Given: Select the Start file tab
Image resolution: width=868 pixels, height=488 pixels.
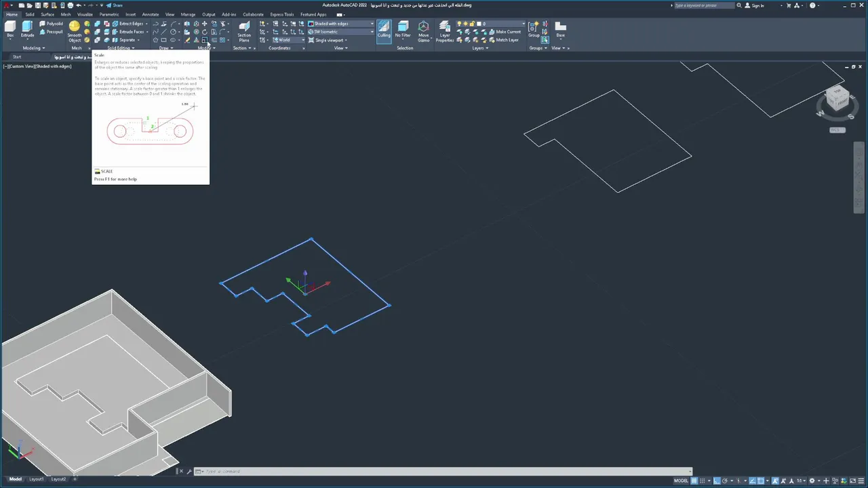Looking at the screenshot, I should (17, 57).
